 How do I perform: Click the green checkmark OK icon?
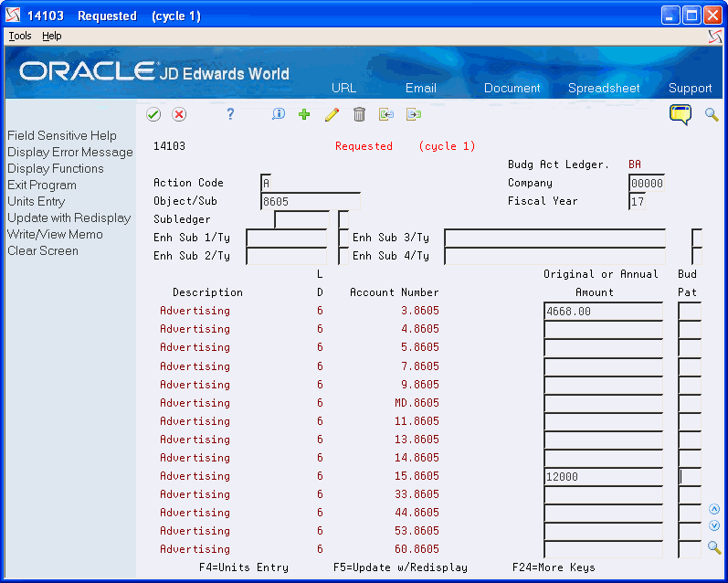click(153, 114)
